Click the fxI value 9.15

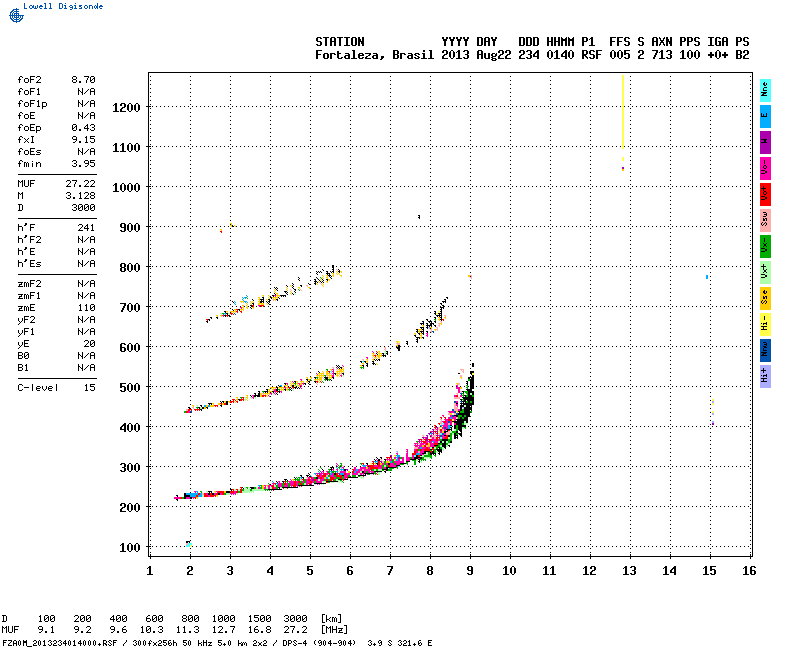(x=83, y=140)
